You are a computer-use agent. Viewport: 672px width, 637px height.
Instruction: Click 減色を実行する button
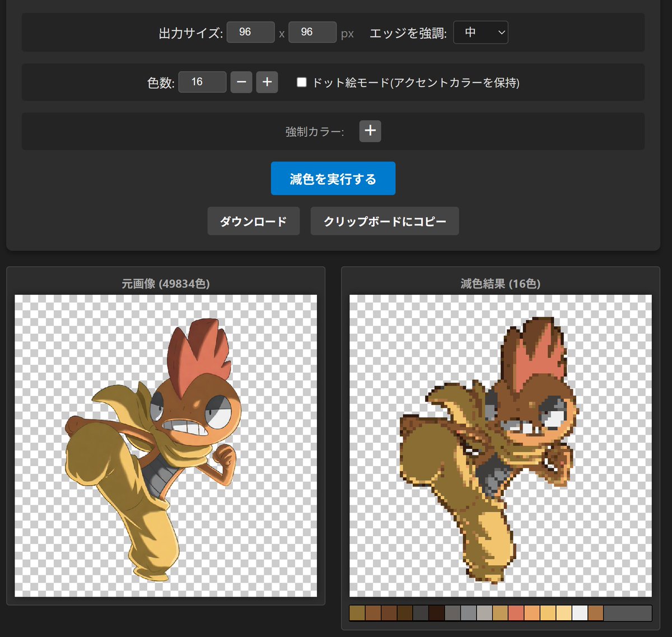333,179
